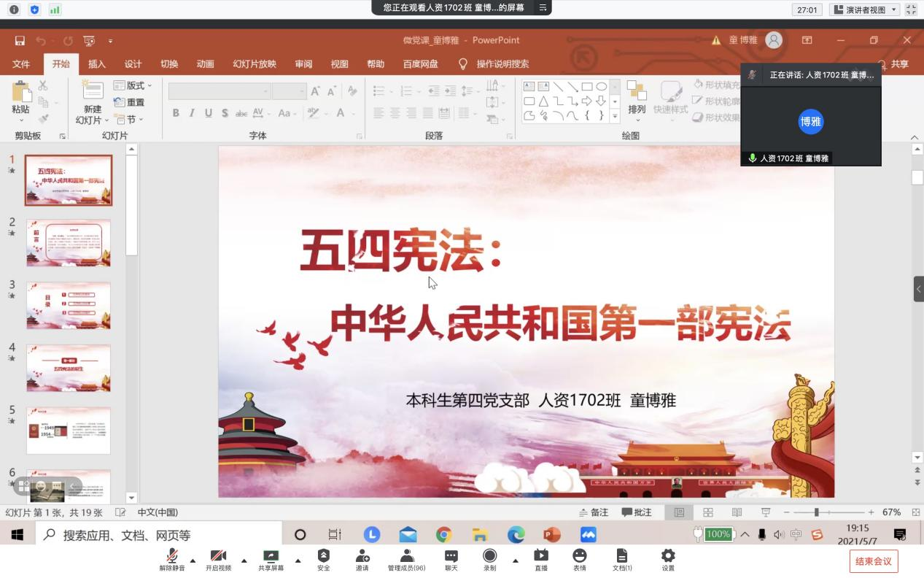Open the Chat panel icon
This screenshot has height=578, width=924.
(x=451, y=560)
